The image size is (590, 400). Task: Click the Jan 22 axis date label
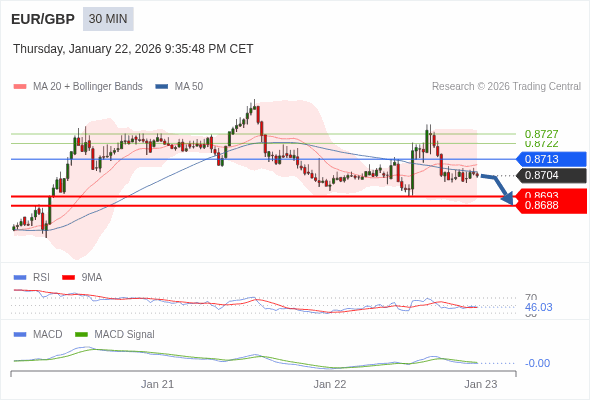[x=330, y=385]
